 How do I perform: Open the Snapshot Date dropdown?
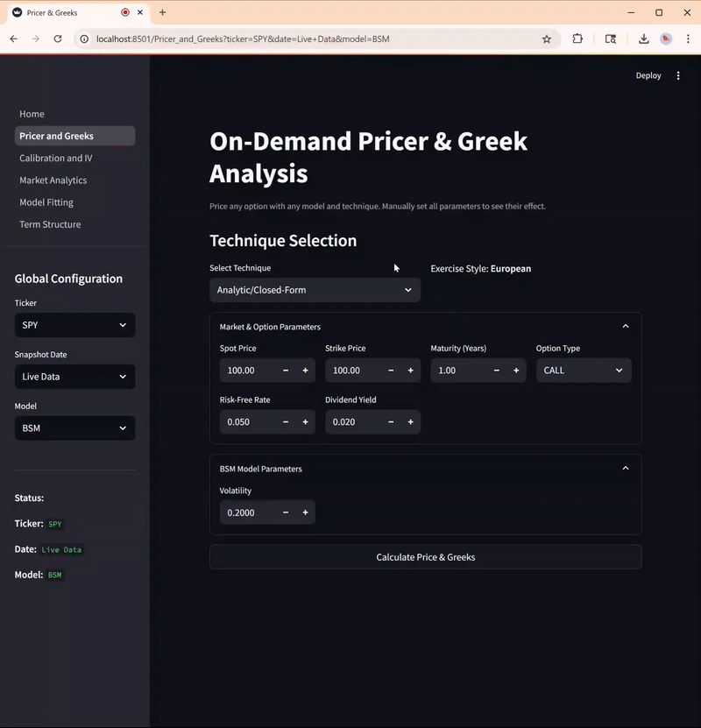pyautogui.click(x=74, y=377)
